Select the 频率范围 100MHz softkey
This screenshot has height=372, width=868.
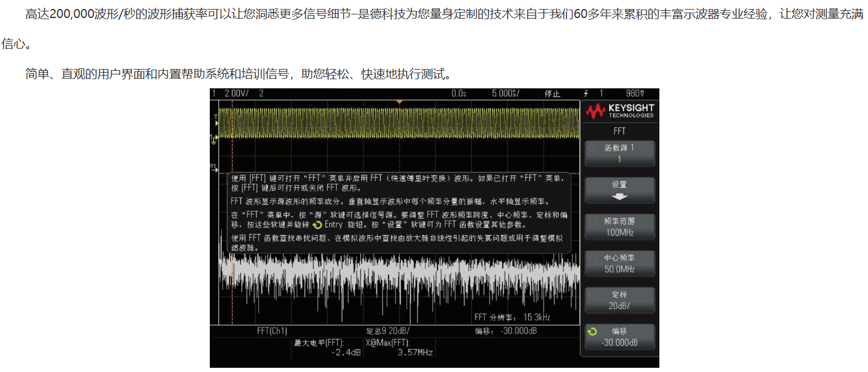(x=620, y=227)
